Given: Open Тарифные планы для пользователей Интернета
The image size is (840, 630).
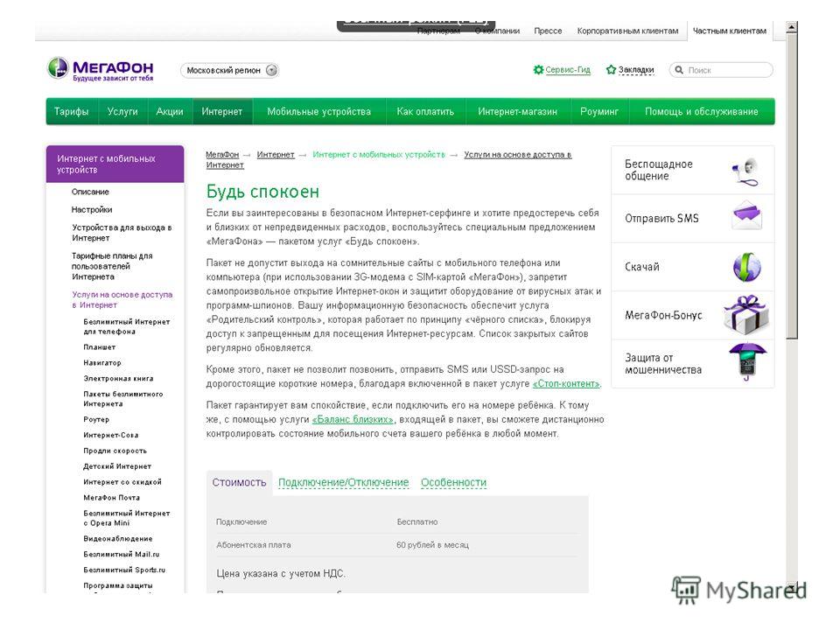Looking at the screenshot, I should [x=112, y=266].
